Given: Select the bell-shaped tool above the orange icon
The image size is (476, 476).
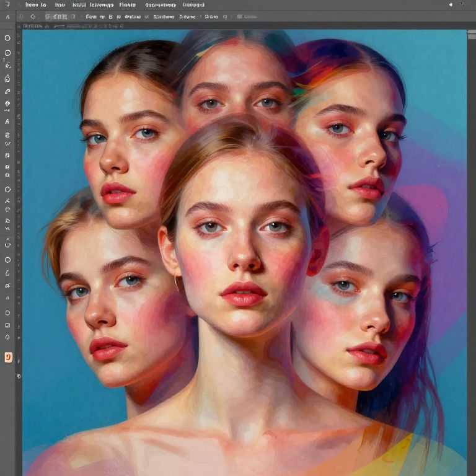Looking at the screenshot, I should click(x=7, y=337).
